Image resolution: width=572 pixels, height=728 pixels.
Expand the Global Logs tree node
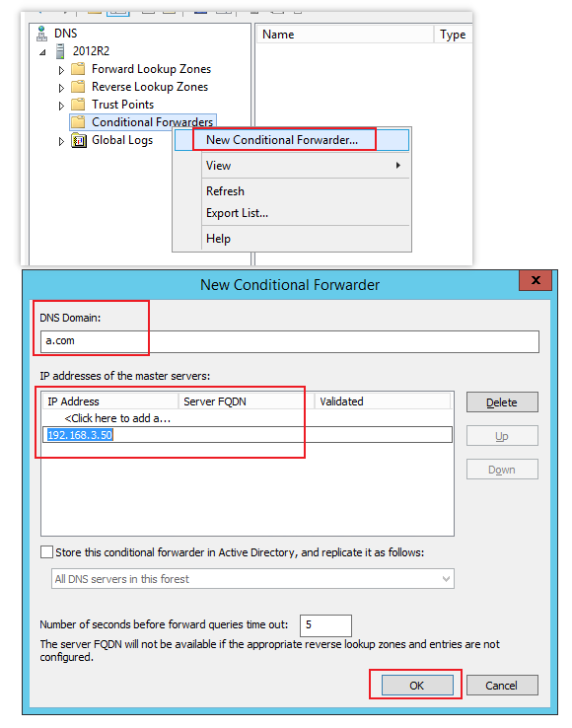click(61, 141)
